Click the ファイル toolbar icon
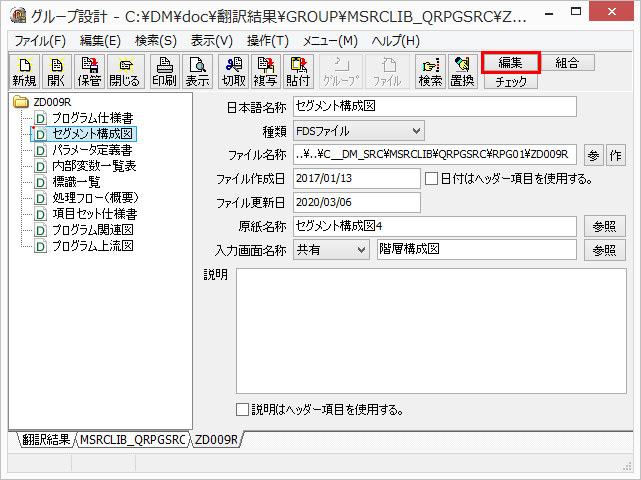Image resolution: width=641 pixels, height=480 pixels. click(387, 72)
